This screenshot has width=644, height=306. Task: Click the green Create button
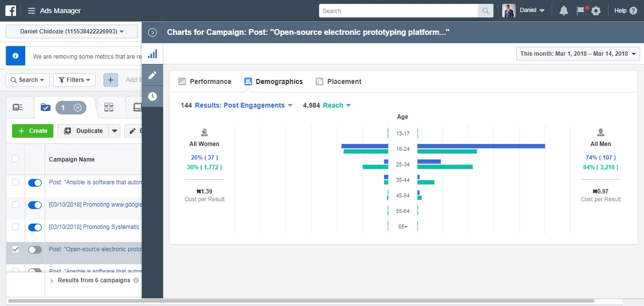(33, 131)
